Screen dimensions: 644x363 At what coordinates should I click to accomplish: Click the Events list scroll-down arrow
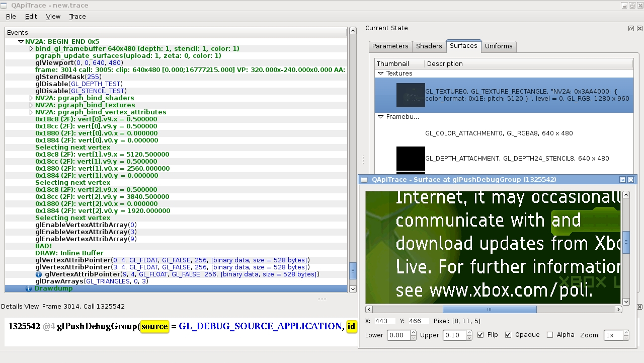tap(353, 289)
